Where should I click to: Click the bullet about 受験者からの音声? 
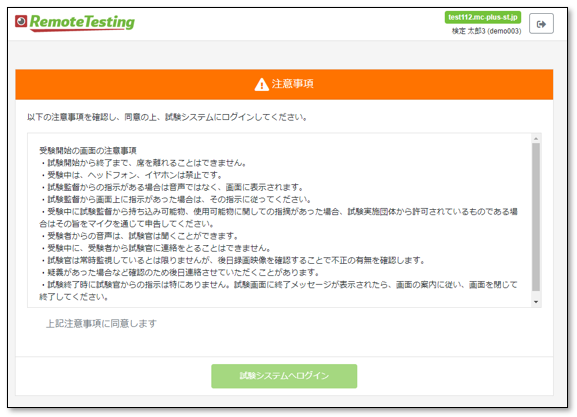point(140,236)
